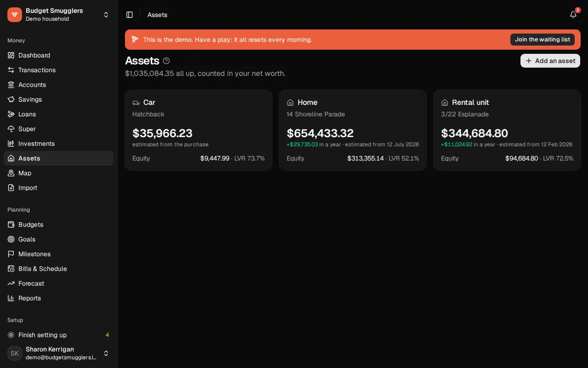Open Budgets in the sidebar
Screen dimensions: 588x368
[58, 224]
